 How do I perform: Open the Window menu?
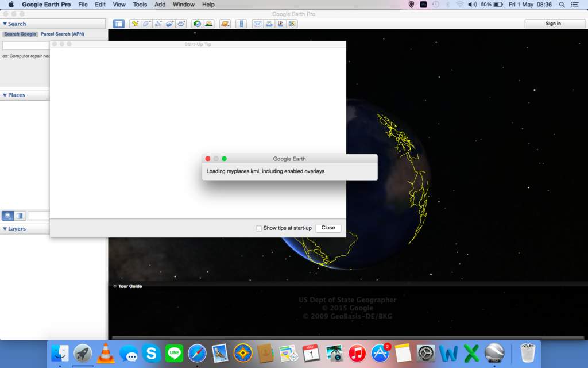(x=183, y=5)
